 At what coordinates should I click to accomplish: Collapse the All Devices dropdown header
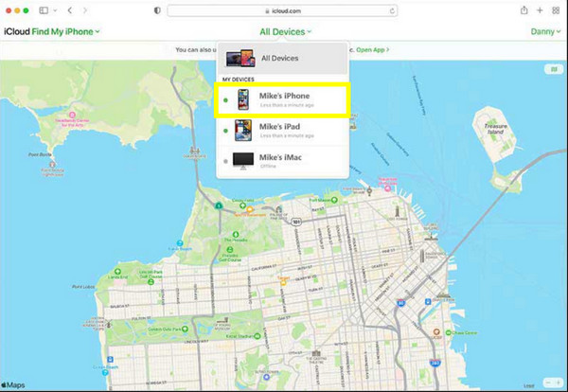tap(285, 32)
